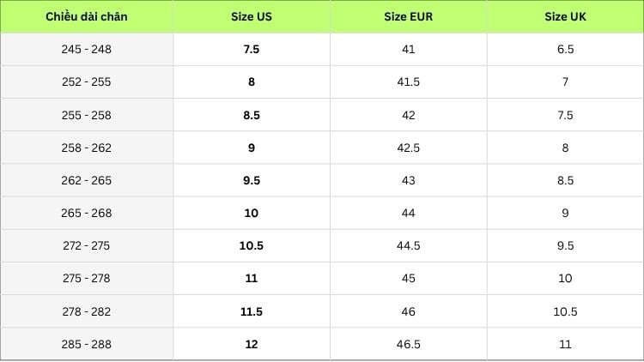The width and height of the screenshot is (644, 362).
Task: Select the UK size 10.5 cell
Action: [565, 311]
